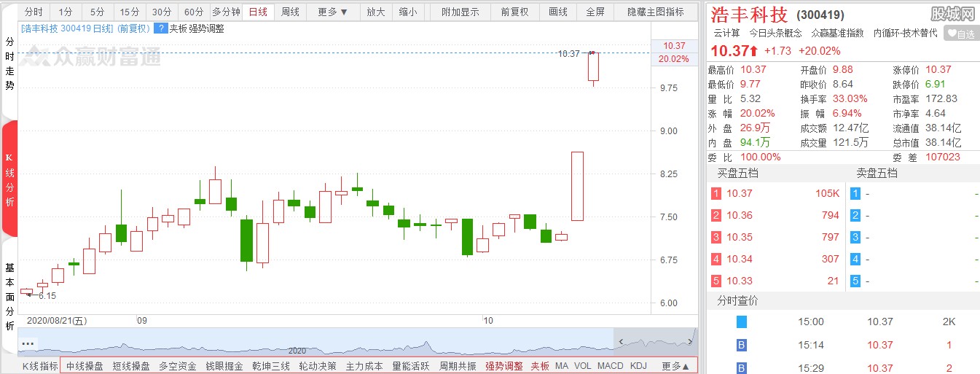Open the 基本面分析 side tab
This screenshot has height=374, width=980.
click(x=9, y=296)
